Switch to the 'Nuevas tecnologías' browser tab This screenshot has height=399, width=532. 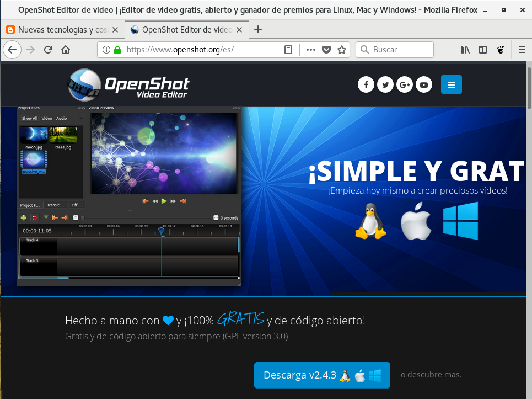[61, 31]
